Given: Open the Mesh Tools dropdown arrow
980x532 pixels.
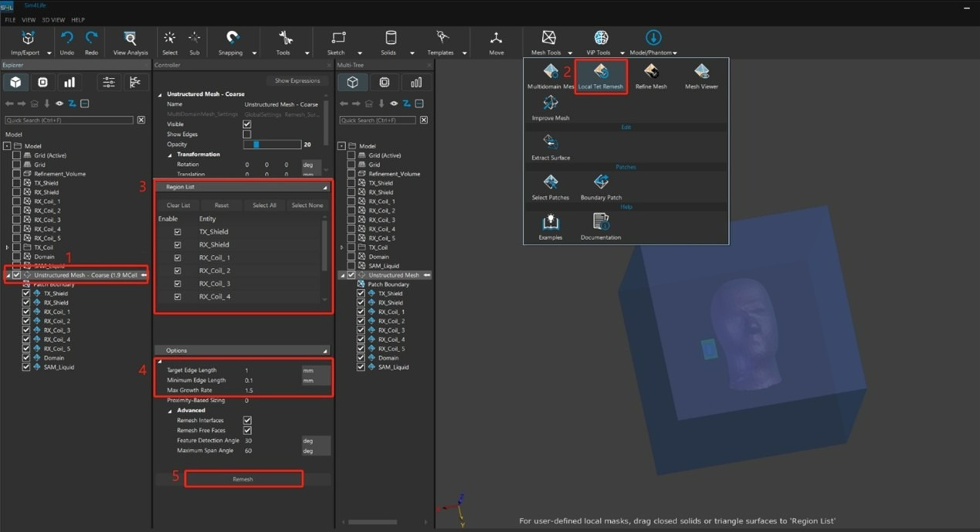Looking at the screenshot, I should [x=571, y=53].
